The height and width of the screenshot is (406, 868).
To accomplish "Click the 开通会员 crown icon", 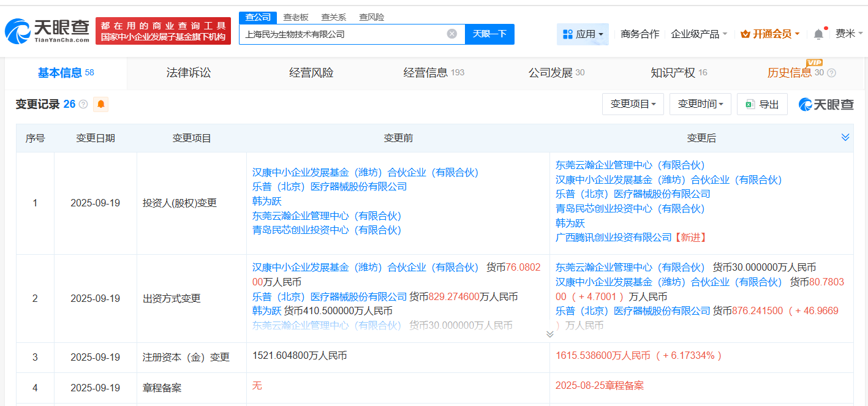I will pos(745,34).
